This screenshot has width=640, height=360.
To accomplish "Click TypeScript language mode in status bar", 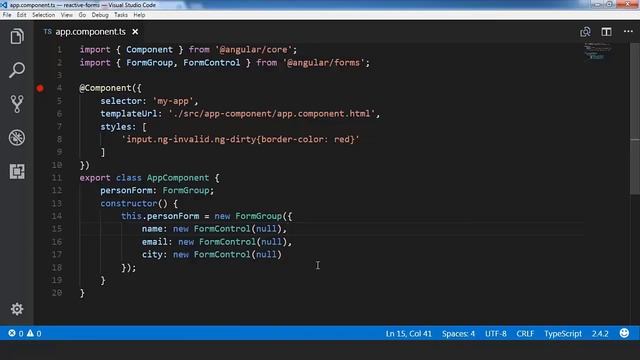I will tap(563, 333).
